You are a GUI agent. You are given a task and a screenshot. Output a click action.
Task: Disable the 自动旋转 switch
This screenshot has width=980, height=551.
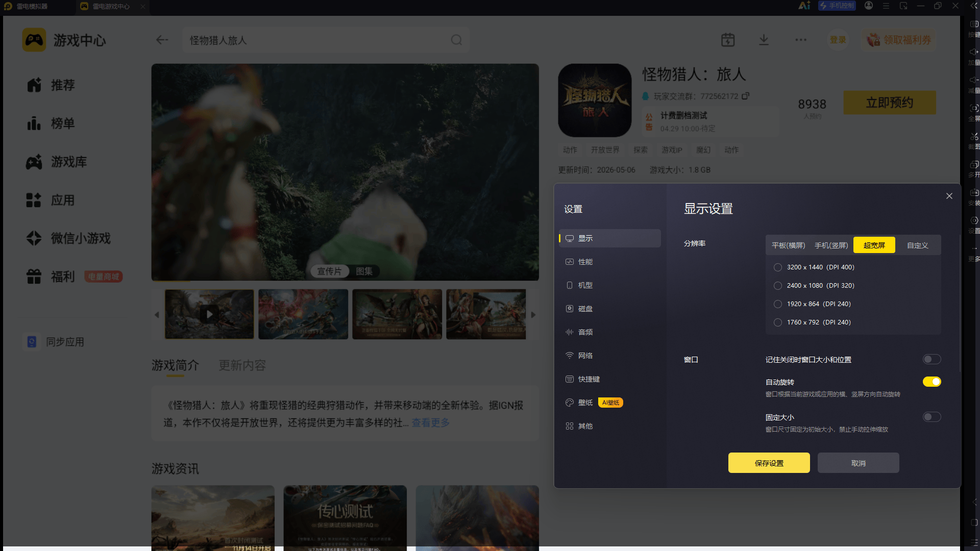pyautogui.click(x=932, y=382)
